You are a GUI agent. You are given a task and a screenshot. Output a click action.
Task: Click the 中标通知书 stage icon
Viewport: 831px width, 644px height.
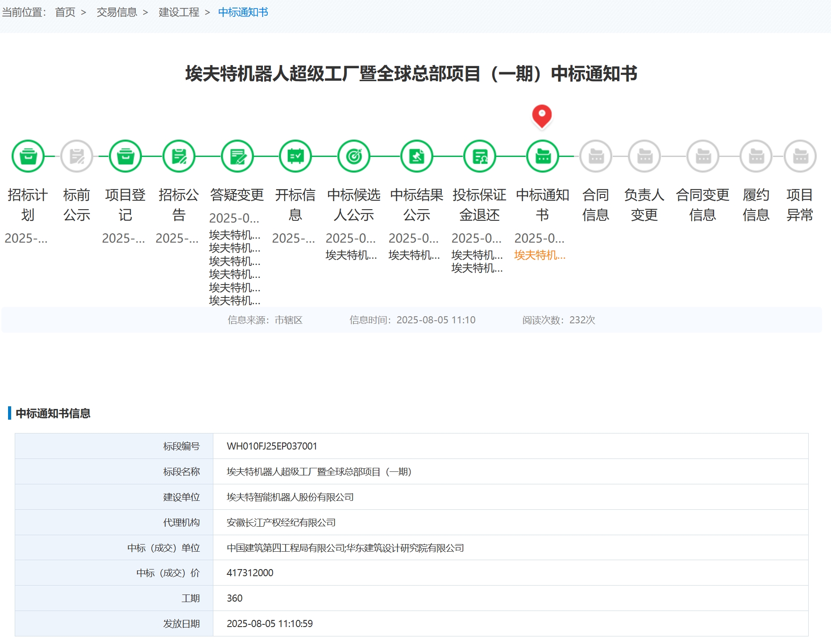click(x=543, y=157)
